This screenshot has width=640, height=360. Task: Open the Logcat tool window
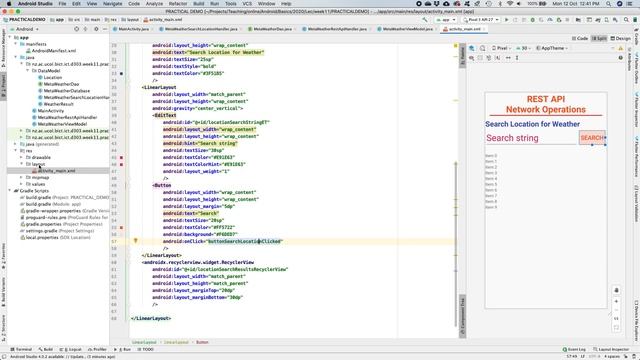(x=71, y=349)
